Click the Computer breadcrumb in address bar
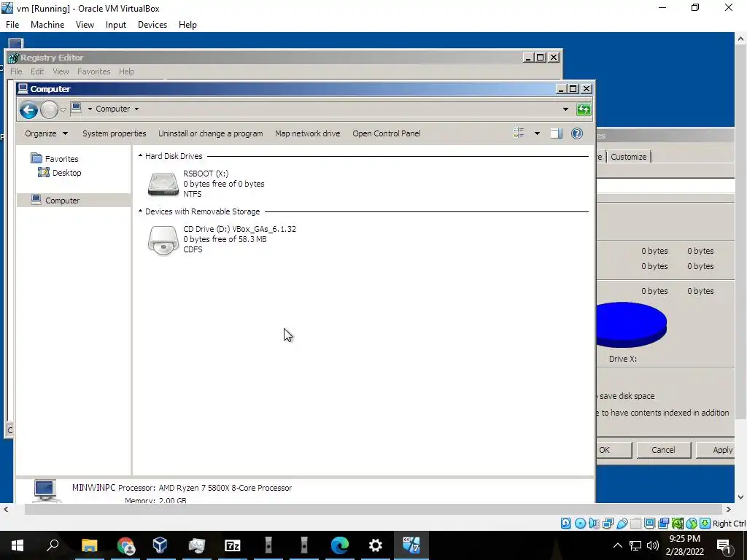The image size is (747, 560). click(x=113, y=109)
